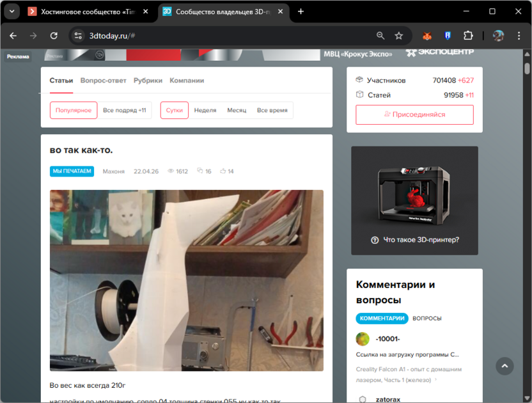Open Creality Falcon A1 article link
This screenshot has height=403, width=532.
409,374
